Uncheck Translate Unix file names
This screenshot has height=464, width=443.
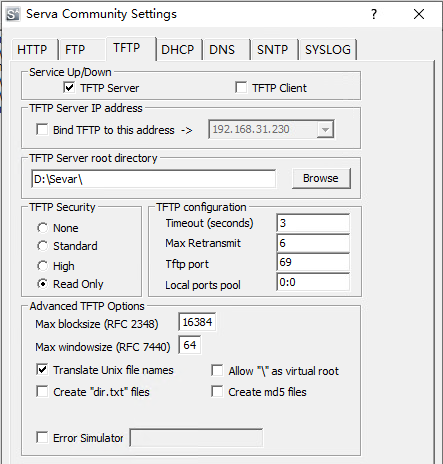(x=42, y=370)
